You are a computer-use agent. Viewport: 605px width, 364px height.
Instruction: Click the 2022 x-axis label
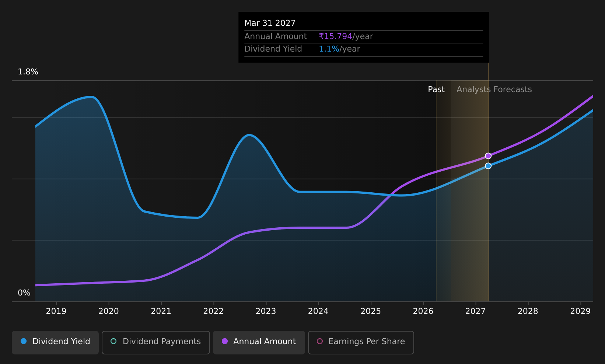point(213,311)
